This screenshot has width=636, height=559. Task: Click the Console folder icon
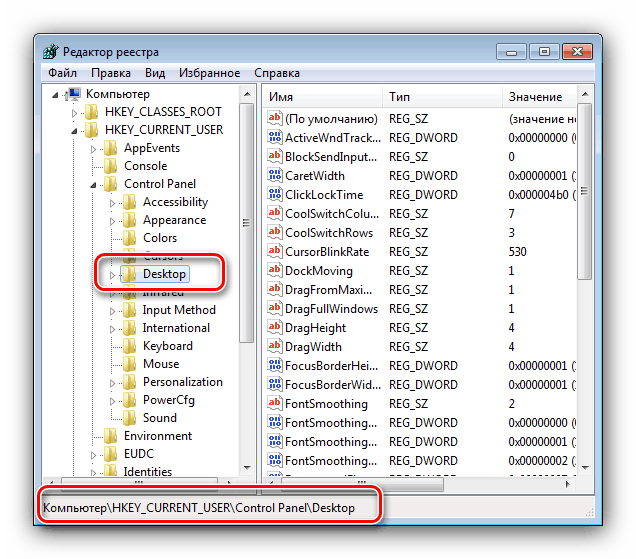tap(111, 166)
